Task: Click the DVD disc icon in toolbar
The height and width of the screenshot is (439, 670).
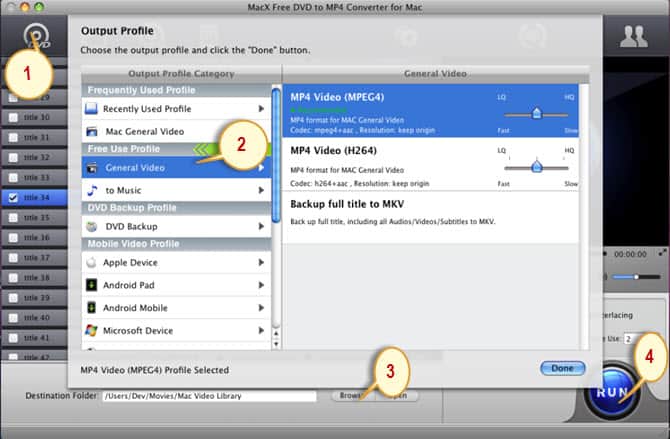Action: pyautogui.click(x=37, y=37)
